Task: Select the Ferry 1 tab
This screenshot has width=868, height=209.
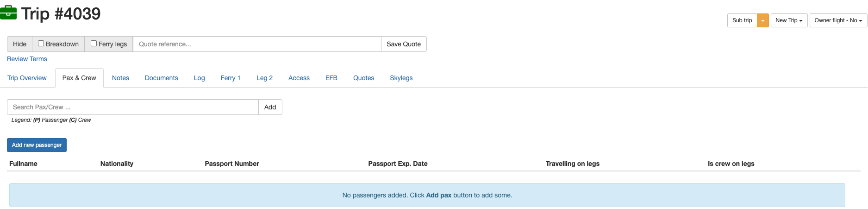Action: [231, 78]
